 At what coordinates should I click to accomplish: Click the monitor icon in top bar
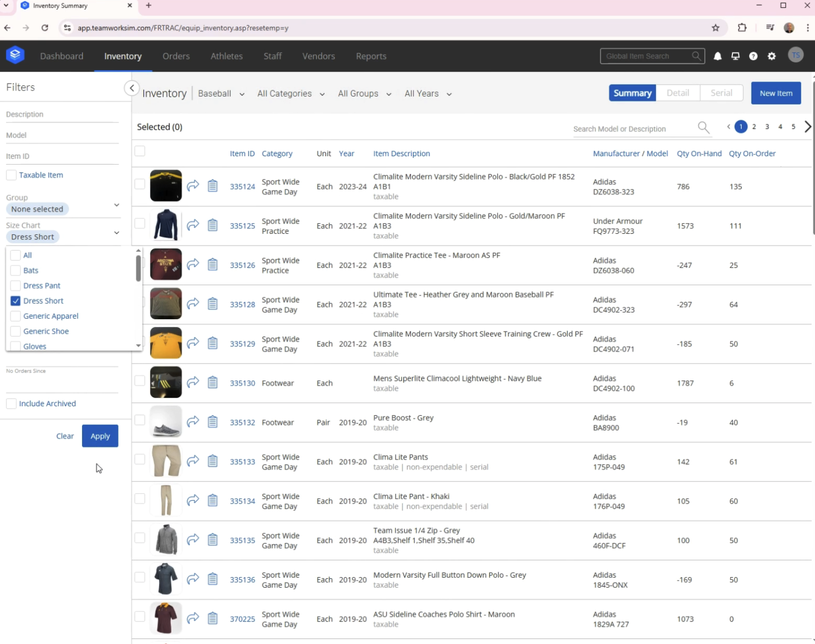[735, 56]
